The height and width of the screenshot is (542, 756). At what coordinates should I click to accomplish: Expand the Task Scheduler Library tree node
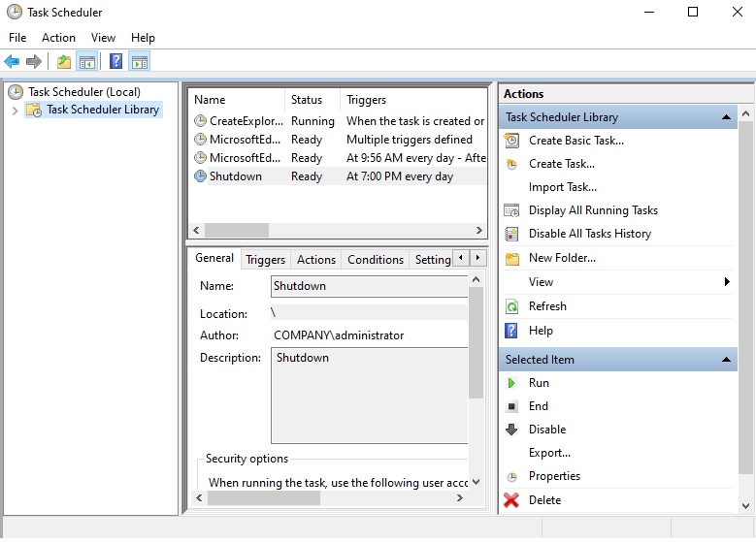[15, 111]
